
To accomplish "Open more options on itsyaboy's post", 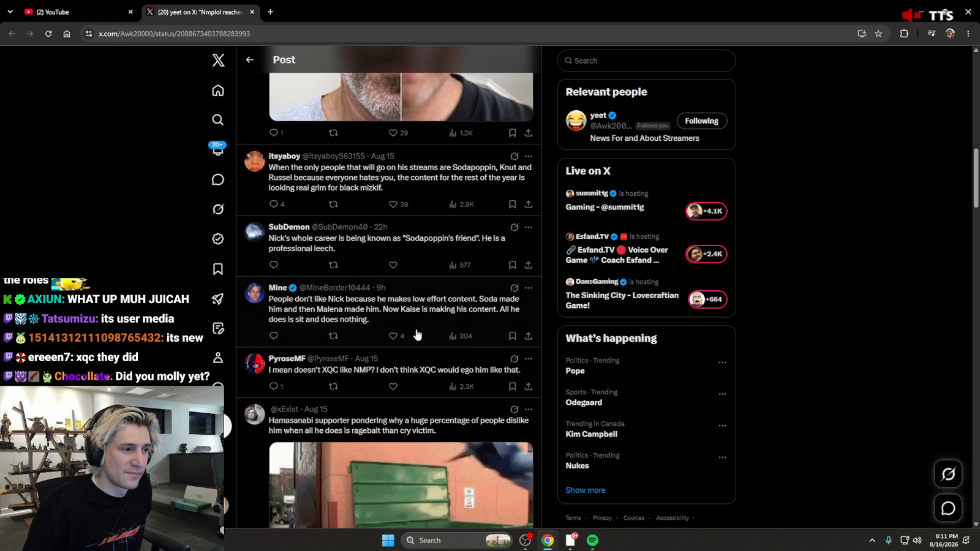I will coord(529,156).
